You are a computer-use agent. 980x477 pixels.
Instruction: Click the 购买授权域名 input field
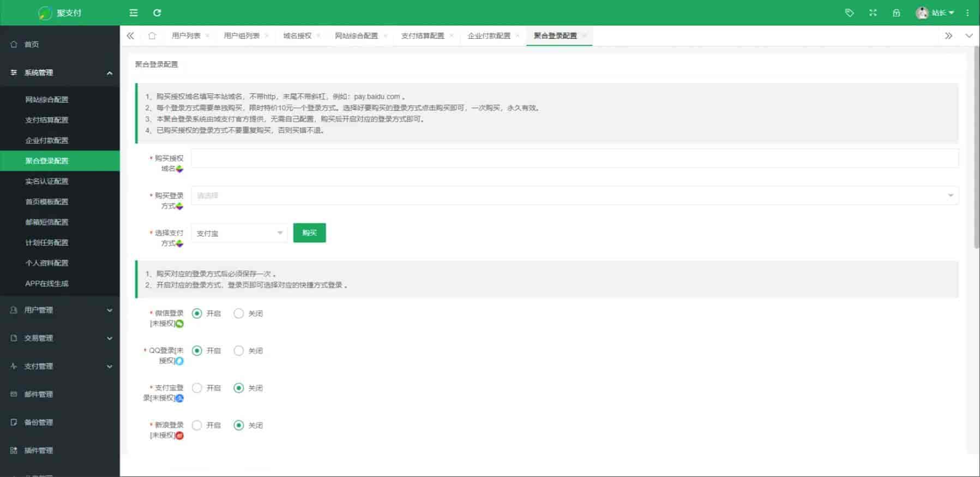[574, 158]
